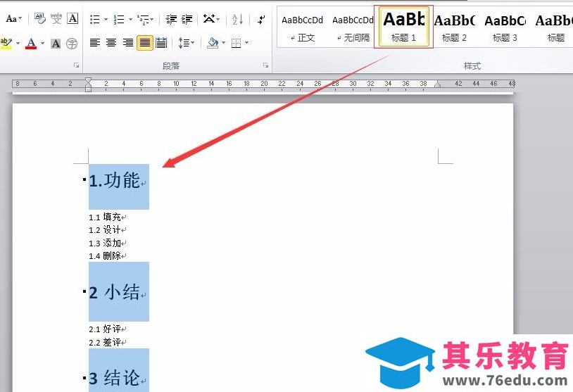The image size is (573, 392).
Task: Click the Decrease Indent icon
Action: point(171,20)
